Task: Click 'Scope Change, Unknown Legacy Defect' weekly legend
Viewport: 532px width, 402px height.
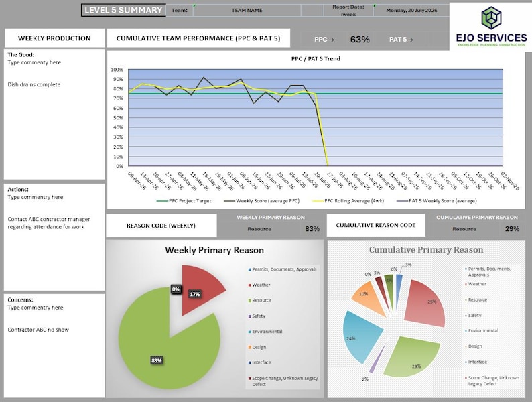Action: pyautogui.click(x=283, y=381)
